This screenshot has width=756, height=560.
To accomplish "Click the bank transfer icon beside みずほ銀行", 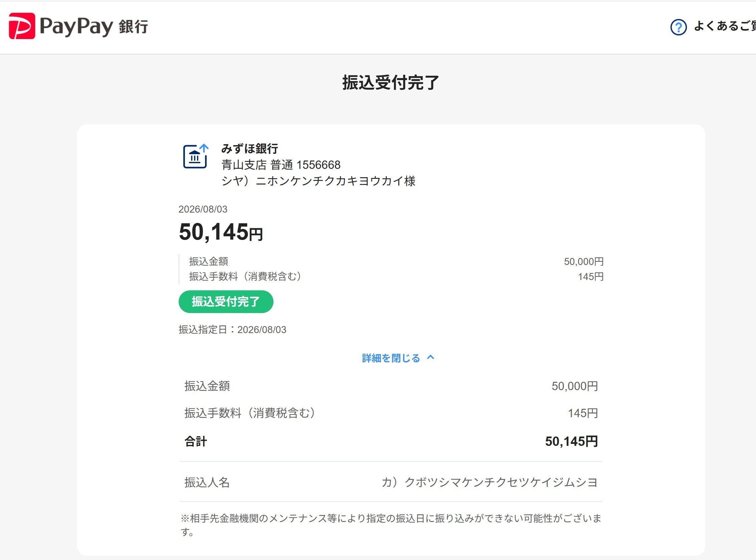I will pos(196,156).
